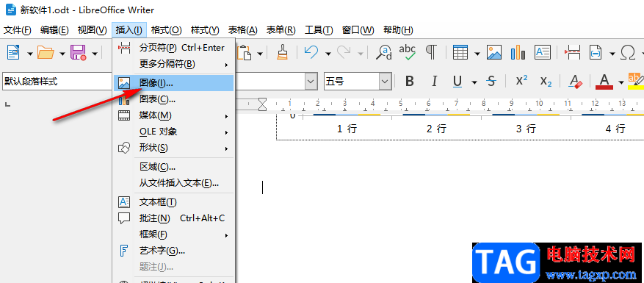Expand the Insert Table dropdown arrow
This screenshot has width=644, height=283.
(477, 54)
